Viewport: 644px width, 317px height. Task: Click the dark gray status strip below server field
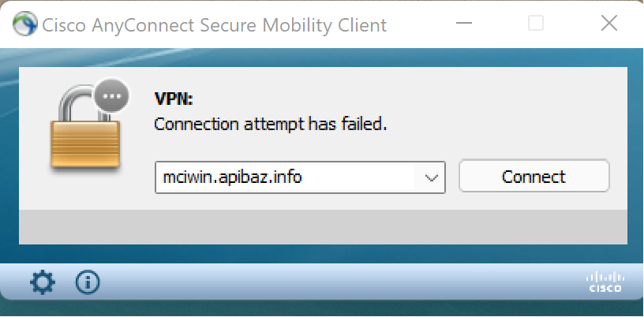point(323,227)
